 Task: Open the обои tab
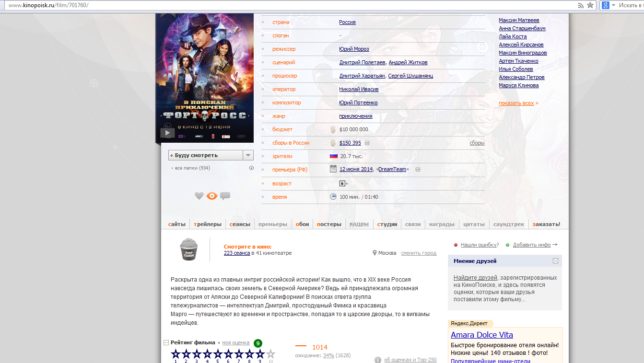point(302,224)
